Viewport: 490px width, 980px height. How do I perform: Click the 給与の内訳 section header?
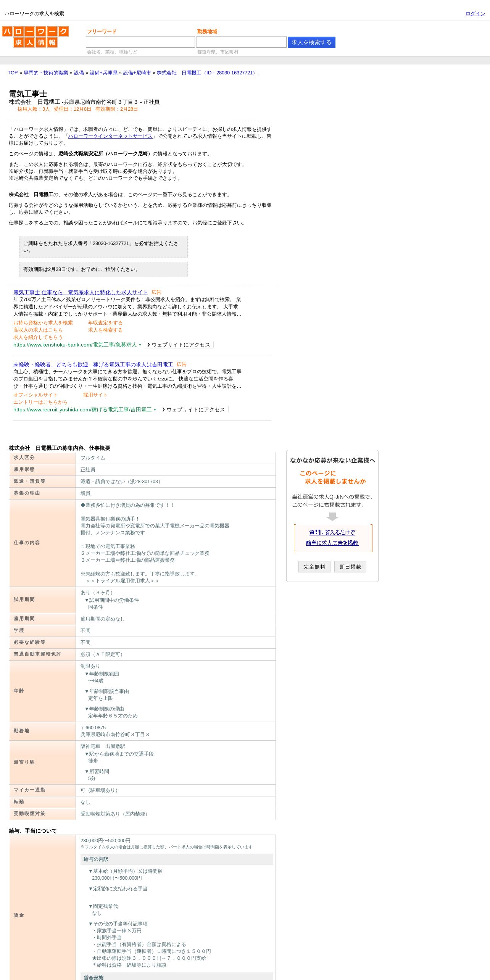pos(177,859)
